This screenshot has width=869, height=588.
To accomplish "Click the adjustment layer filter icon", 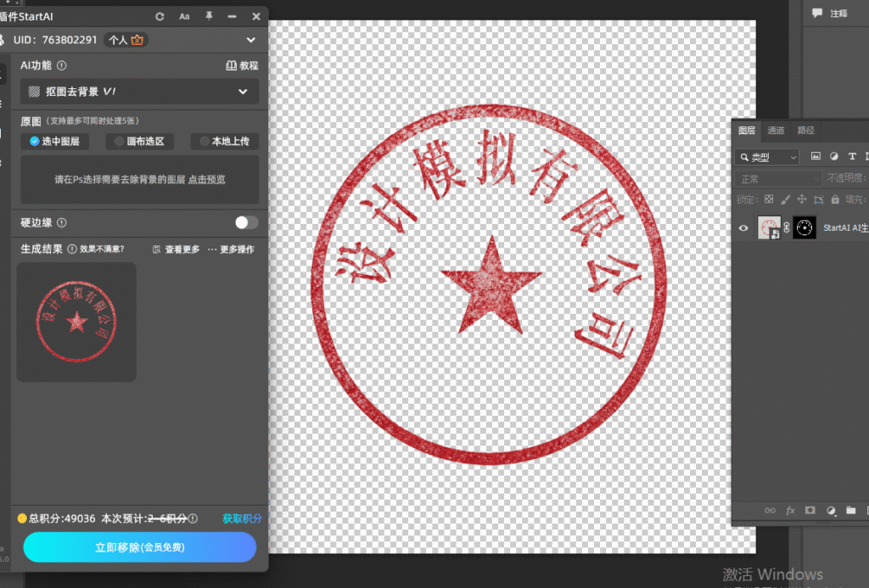I will pos(834,156).
